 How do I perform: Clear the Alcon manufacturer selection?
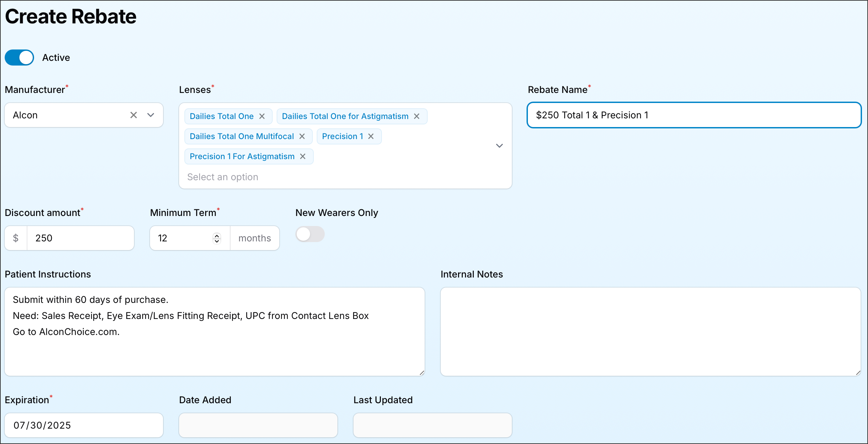click(x=133, y=115)
